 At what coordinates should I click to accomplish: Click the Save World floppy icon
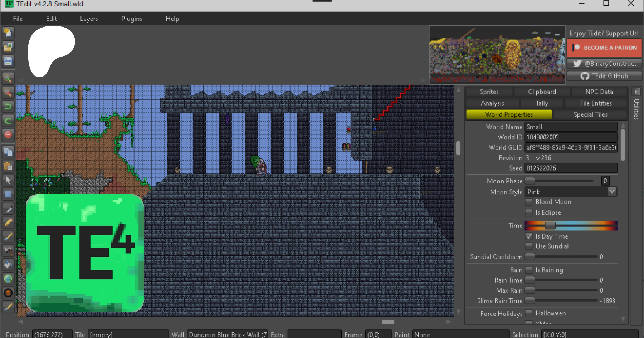point(8,61)
